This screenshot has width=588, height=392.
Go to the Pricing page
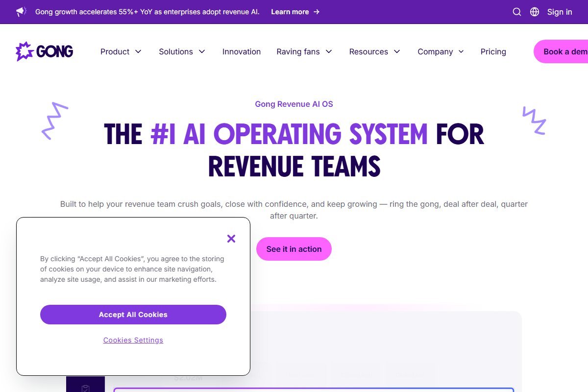pyautogui.click(x=493, y=51)
